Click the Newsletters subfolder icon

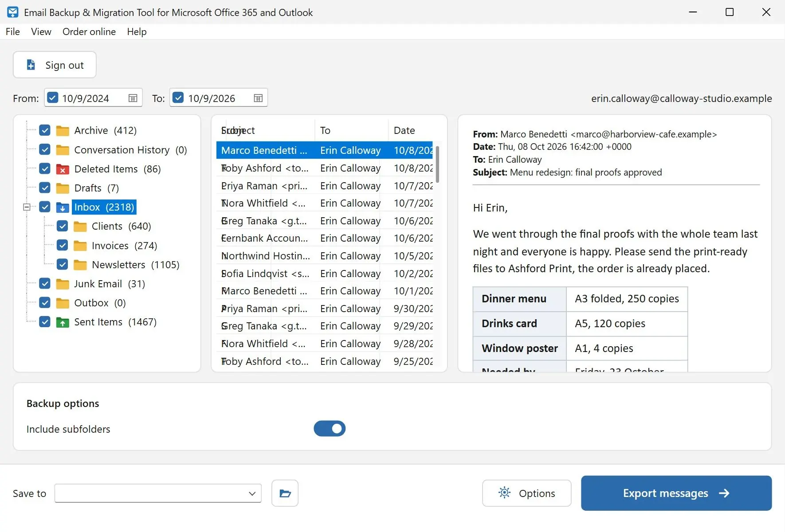(x=80, y=265)
